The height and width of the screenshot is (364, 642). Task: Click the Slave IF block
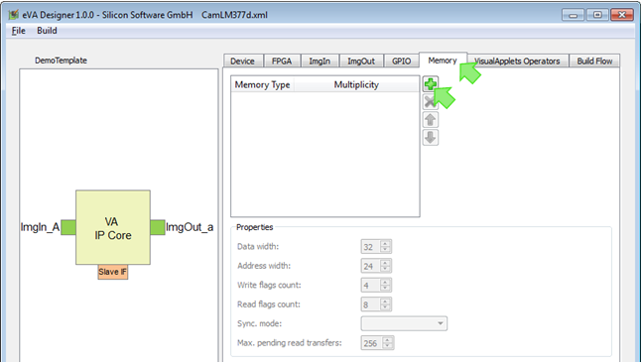coord(113,272)
